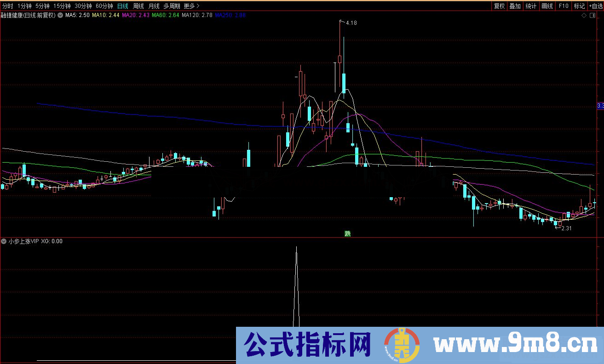Image resolution: width=604 pixels, height=364 pixels.
Task: Activate the 叠加 overlay function
Action: click(514, 6)
